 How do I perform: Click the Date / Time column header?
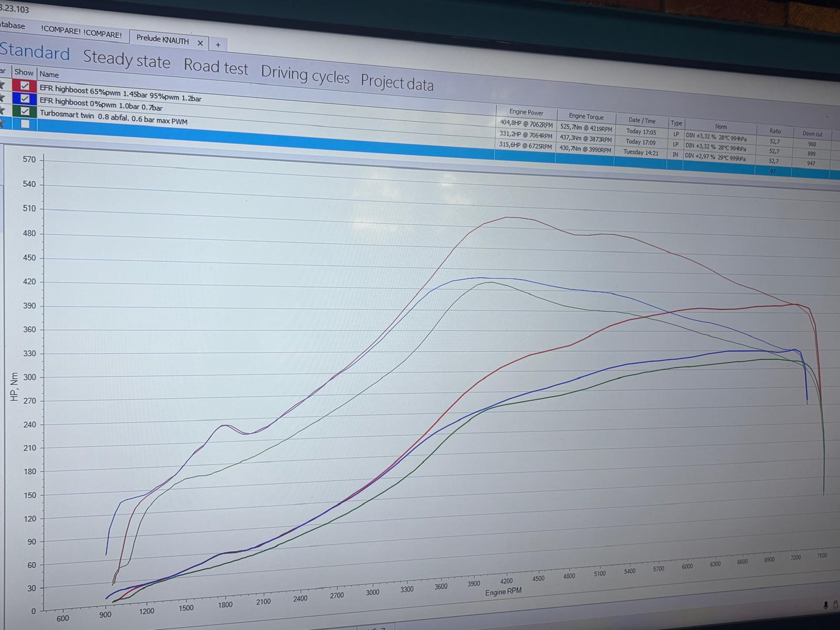[642, 120]
